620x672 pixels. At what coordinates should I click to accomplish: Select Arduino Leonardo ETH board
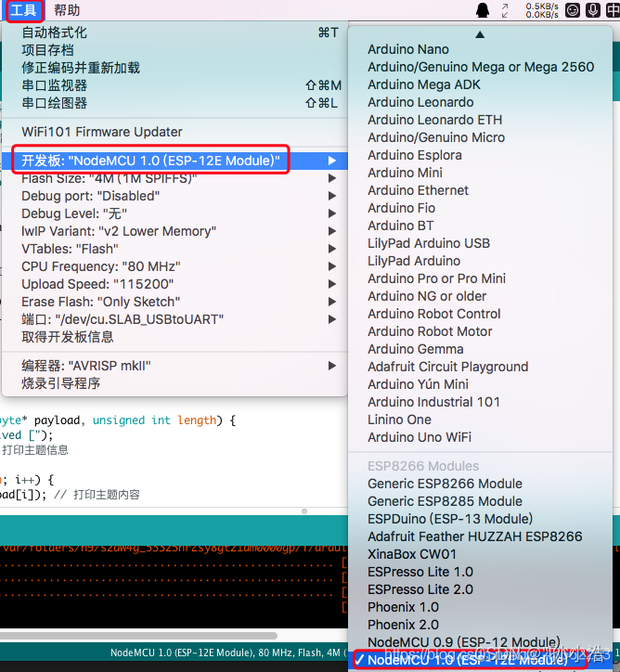coord(481,120)
